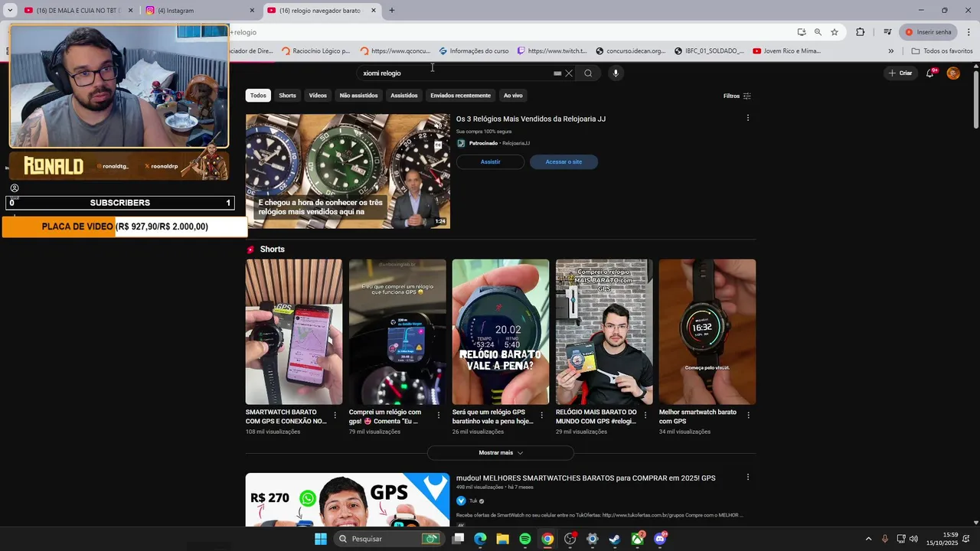Click the install app icon in address bar

tap(802, 32)
